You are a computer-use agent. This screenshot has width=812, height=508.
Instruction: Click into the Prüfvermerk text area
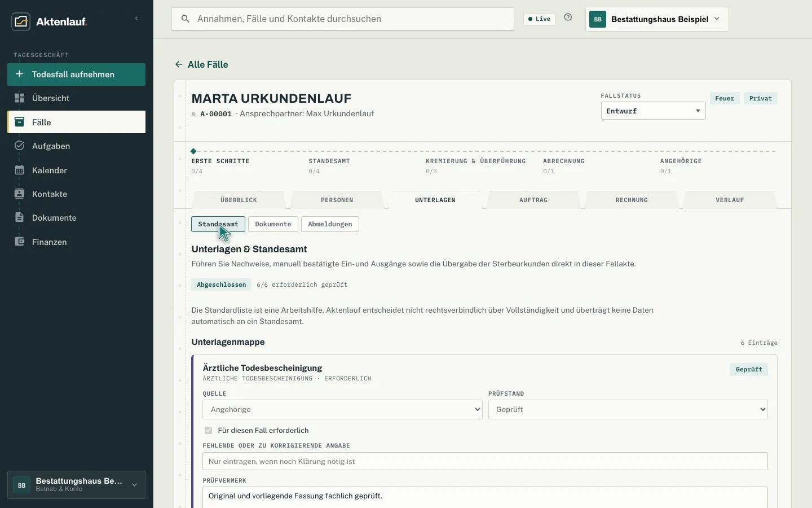point(485,497)
